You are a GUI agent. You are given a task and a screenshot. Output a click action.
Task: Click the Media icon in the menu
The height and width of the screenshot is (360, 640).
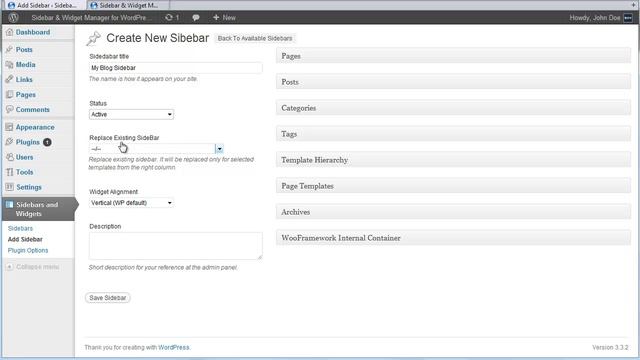pos(9,64)
